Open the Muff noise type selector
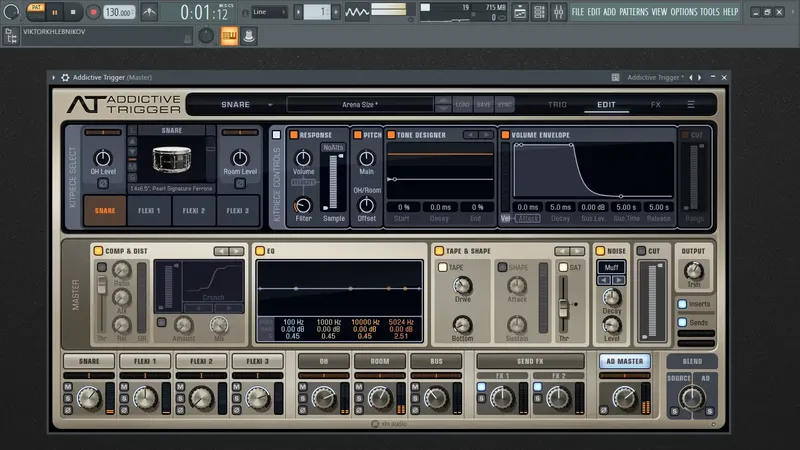The width and height of the screenshot is (800, 450). (611, 267)
